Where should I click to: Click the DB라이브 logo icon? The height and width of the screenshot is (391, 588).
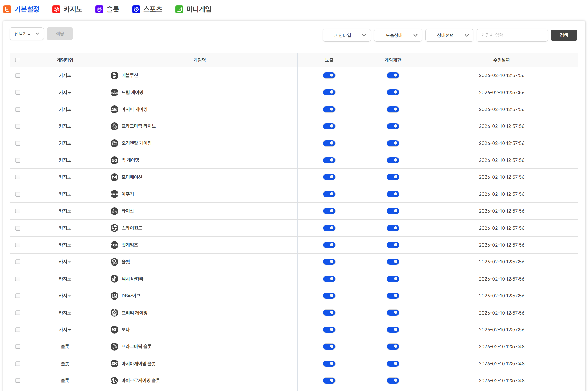coord(114,296)
